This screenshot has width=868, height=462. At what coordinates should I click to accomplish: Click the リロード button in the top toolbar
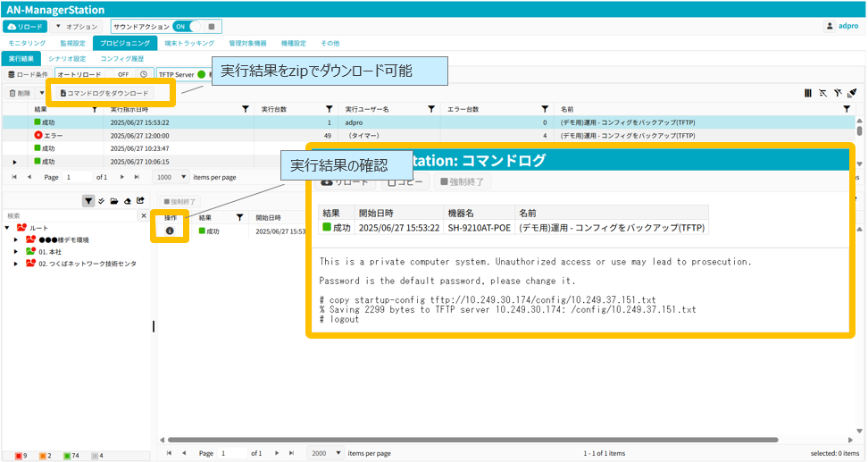coord(25,27)
